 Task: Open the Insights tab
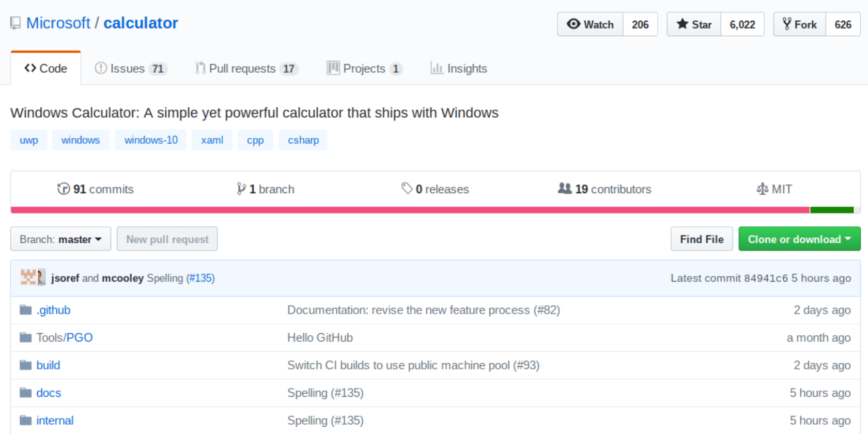[459, 69]
